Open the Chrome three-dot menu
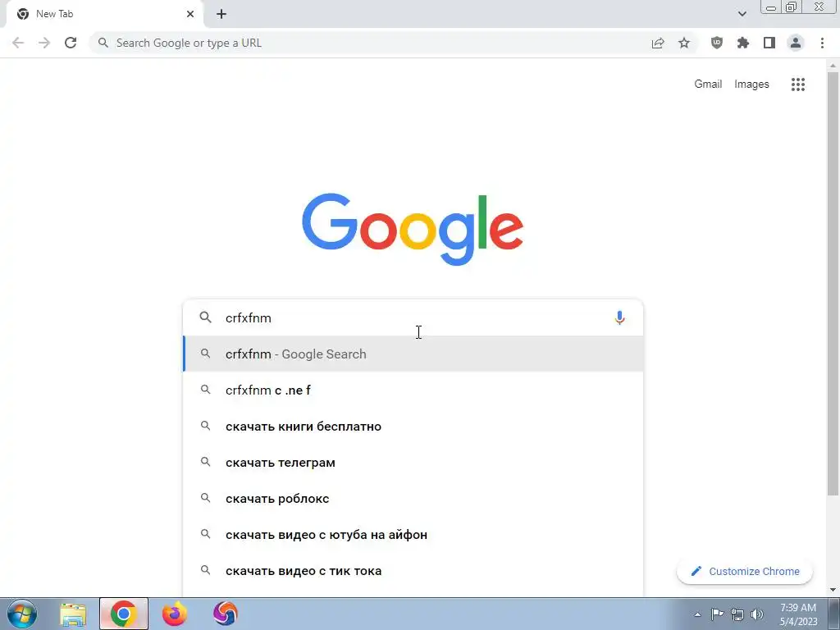This screenshot has width=840, height=630. click(822, 43)
